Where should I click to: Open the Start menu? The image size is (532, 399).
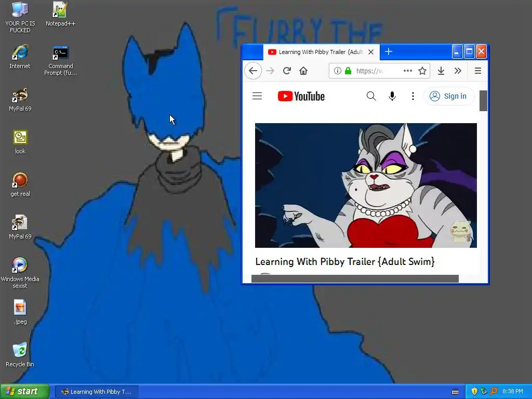point(25,391)
